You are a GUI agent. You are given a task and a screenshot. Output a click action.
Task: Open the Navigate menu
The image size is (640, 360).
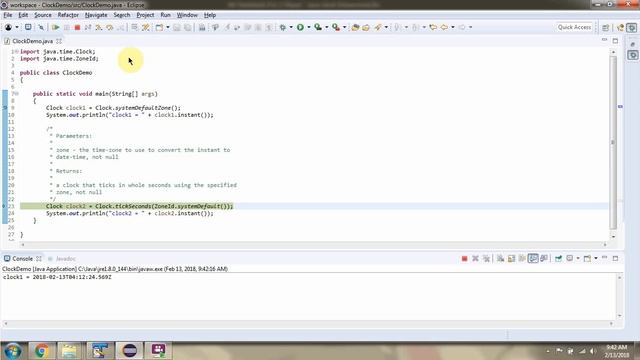[96, 15]
